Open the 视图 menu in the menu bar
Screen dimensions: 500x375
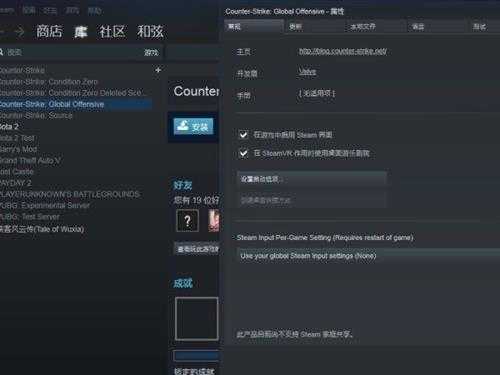[x=29, y=10]
